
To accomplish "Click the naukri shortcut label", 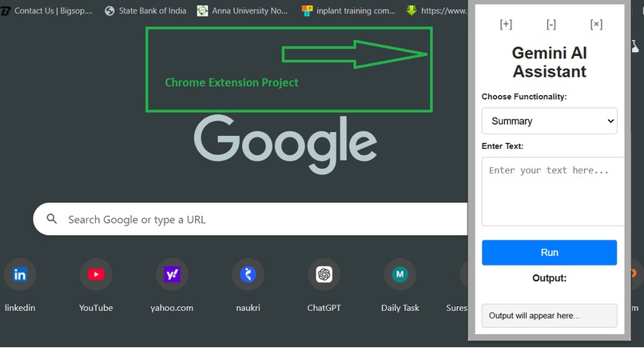I will point(248,308).
